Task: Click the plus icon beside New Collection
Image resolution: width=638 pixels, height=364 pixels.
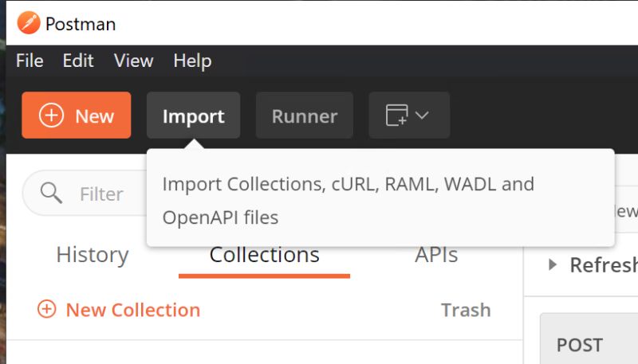Action: click(47, 309)
